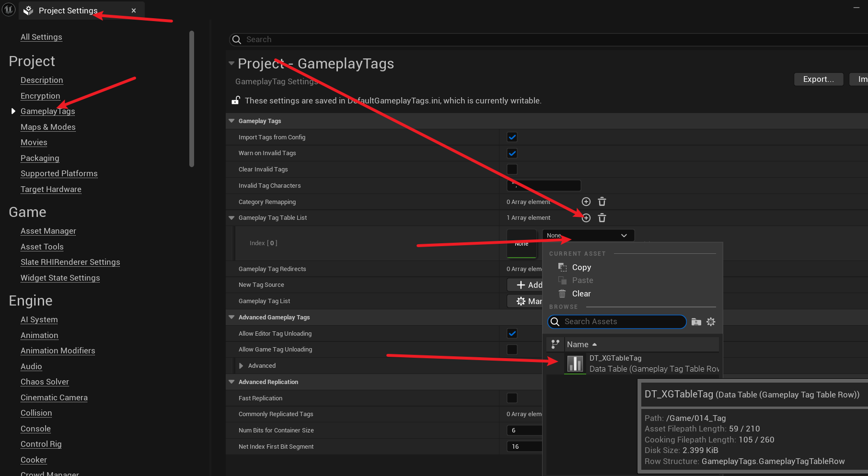This screenshot has width=868, height=476.
Task: Open Cinematic Camera settings
Action: (x=54, y=397)
